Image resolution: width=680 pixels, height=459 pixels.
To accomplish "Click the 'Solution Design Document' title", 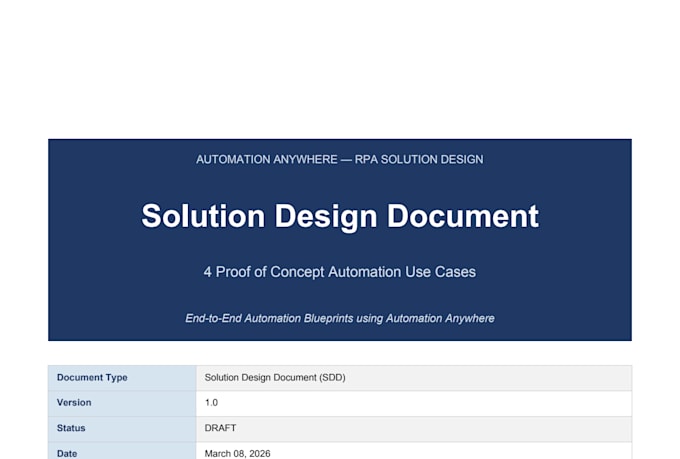I will [x=340, y=216].
